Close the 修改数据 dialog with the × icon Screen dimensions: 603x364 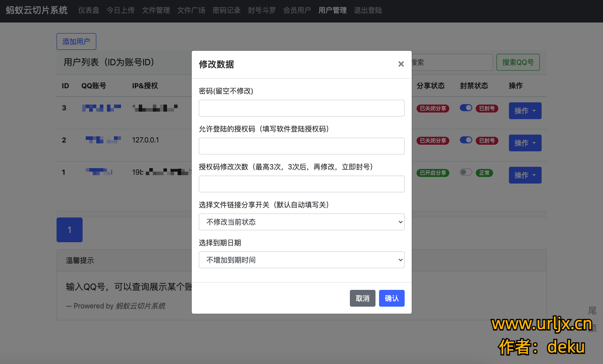pos(401,64)
